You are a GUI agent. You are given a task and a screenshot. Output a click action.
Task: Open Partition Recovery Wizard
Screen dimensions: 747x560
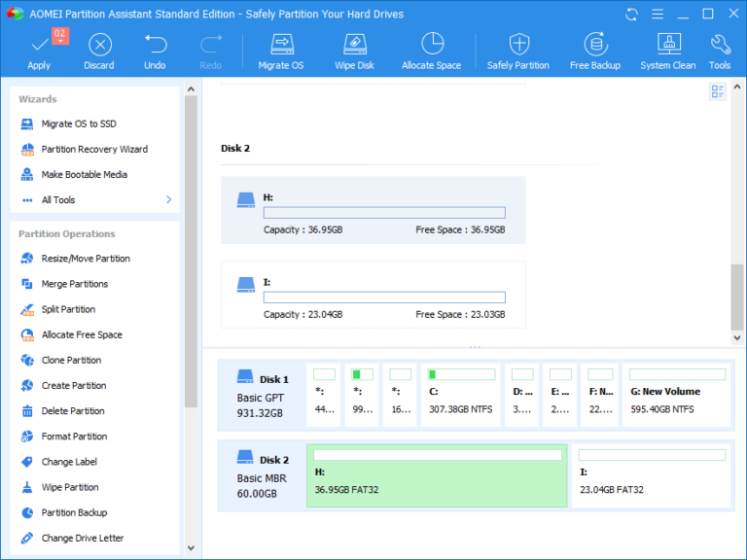tap(94, 149)
